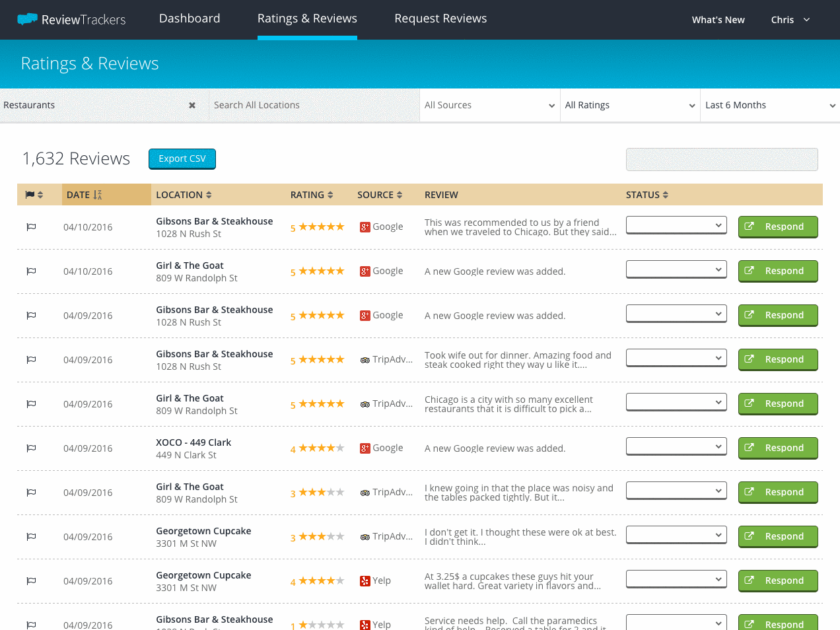
Task: Click the 5-star rating of first Gibsons review
Action: (x=318, y=227)
